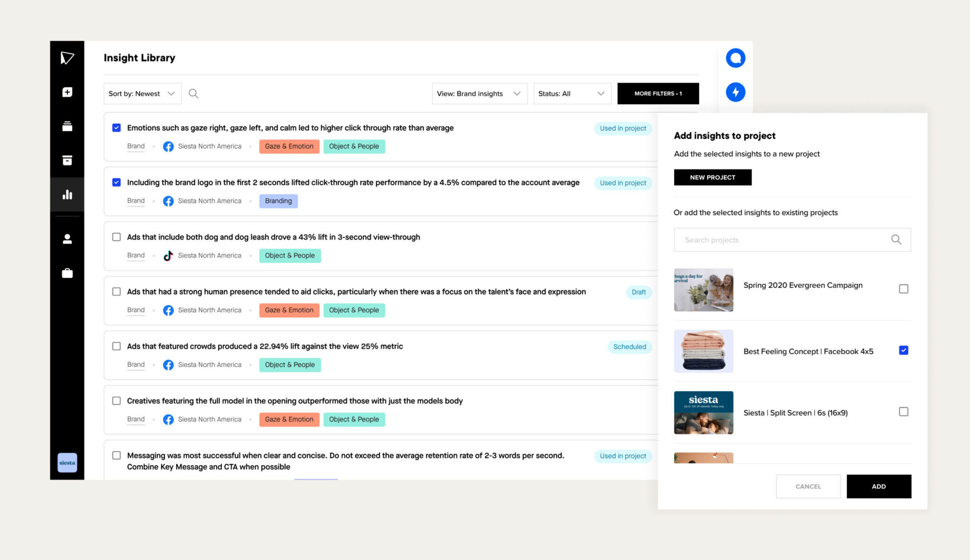Expand the Sort by: Newest dropdown
Screen dimensions: 970x560
(x=142, y=94)
